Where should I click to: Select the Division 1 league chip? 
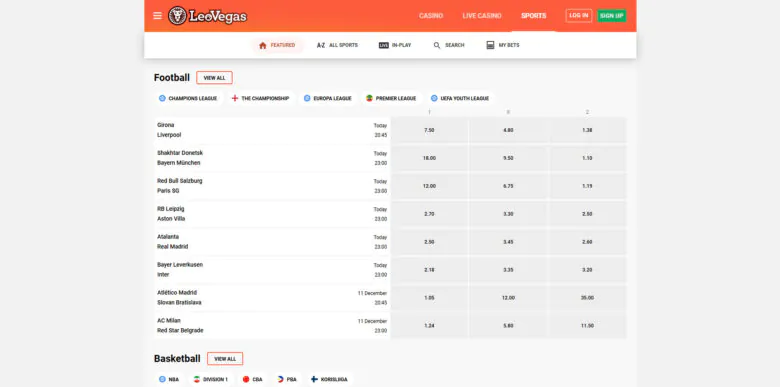210,379
